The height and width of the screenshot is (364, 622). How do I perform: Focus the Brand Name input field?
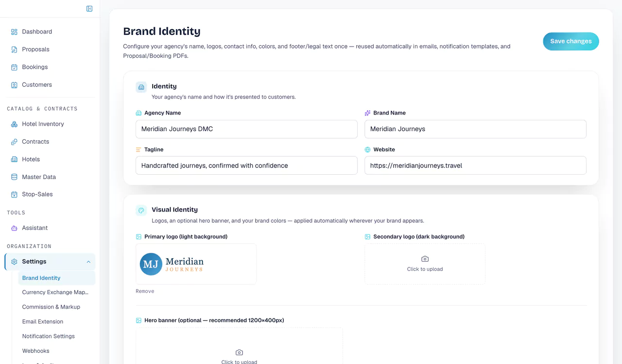(475, 129)
